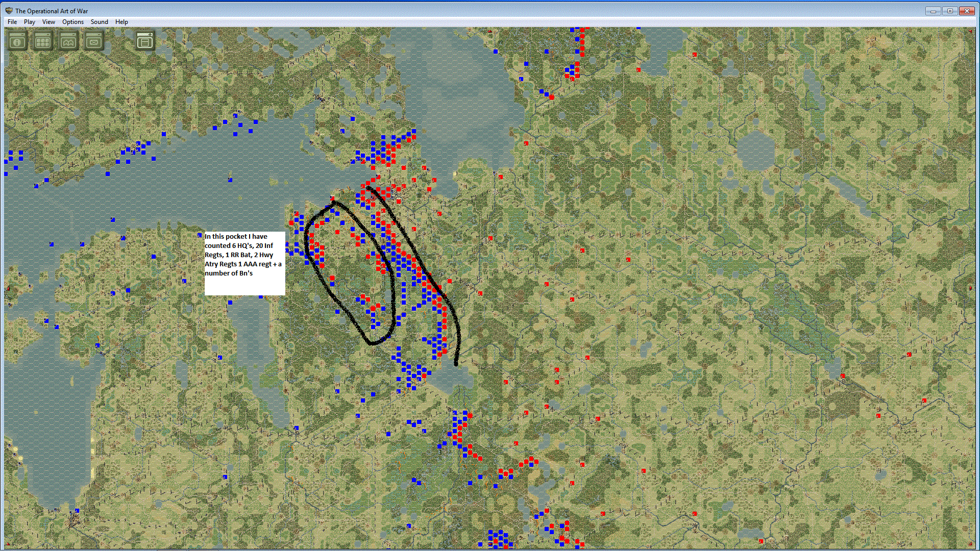This screenshot has height=551, width=980.
Task: Open the Play menu
Action: click(x=30, y=22)
